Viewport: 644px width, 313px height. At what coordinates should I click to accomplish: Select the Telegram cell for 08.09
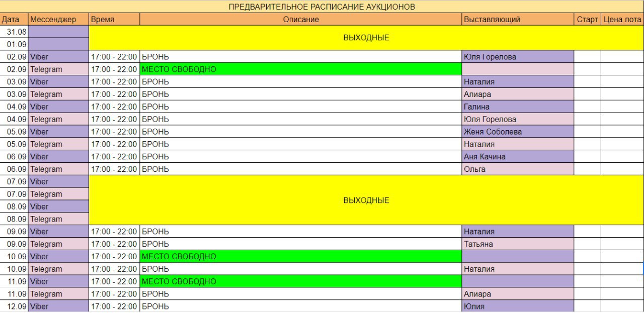point(58,219)
